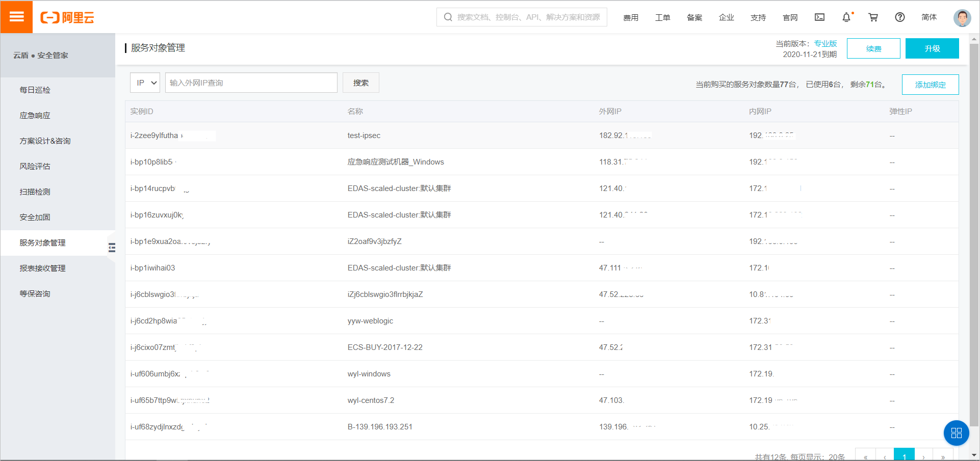Open the 专业版 version link
The image size is (980, 461).
(x=826, y=43)
